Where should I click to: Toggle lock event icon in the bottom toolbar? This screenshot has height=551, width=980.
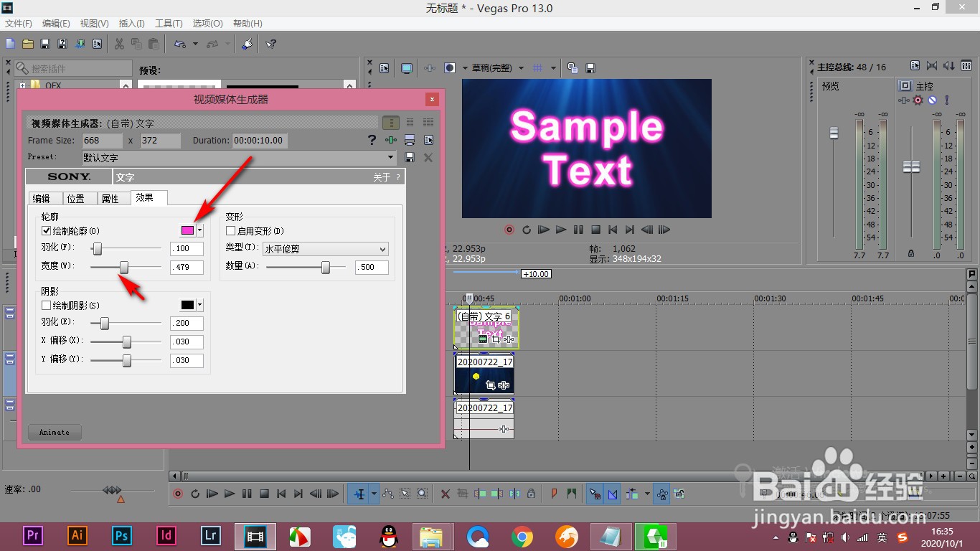coord(531,494)
